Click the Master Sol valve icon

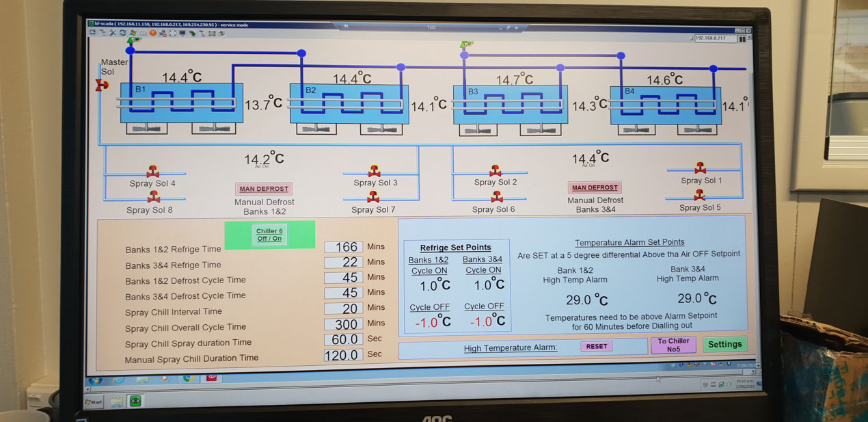point(101,85)
